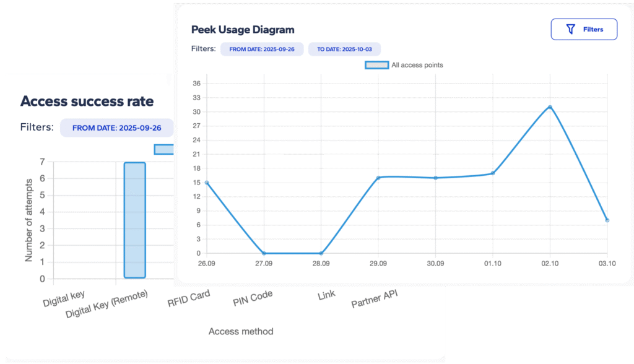Click the 27.09 zero-value data point
Image resolution: width=634 pixels, height=364 pixels.
[264, 253]
